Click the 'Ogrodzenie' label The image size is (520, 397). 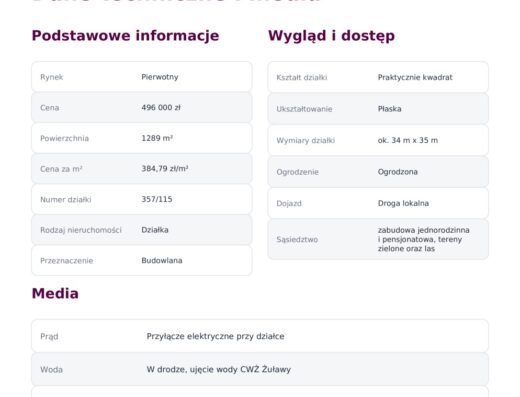[297, 172]
